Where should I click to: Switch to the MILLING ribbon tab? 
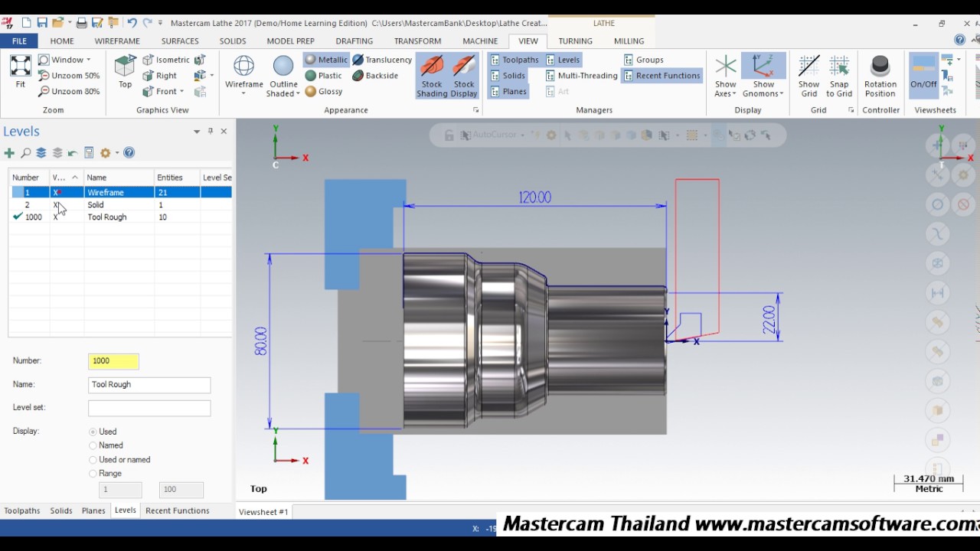click(629, 41)
